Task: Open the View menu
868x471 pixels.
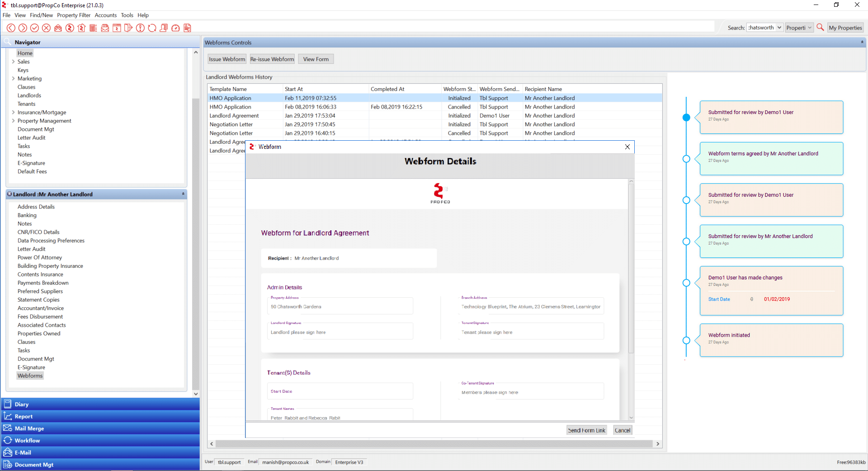Action: (x=20, y=15)
